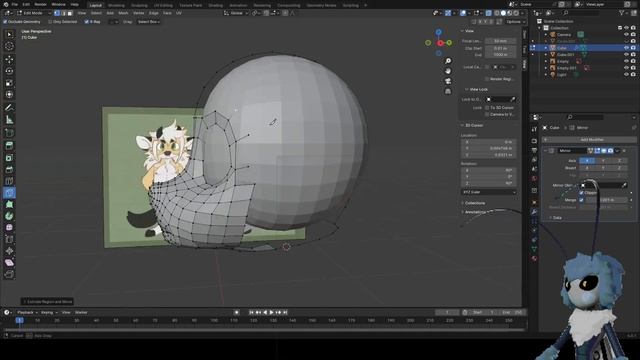This screenshot has width=640, height=360.
Task: Toggle camera view icon in viewport
Action: coord(448,81)
